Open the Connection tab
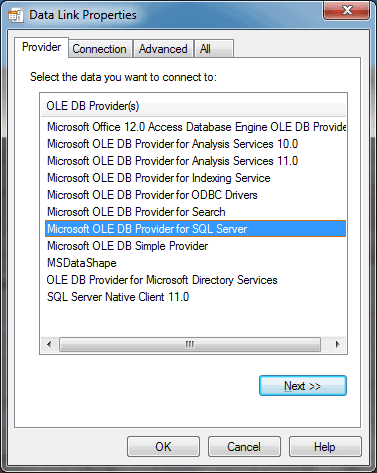 (x=99, y=49)
